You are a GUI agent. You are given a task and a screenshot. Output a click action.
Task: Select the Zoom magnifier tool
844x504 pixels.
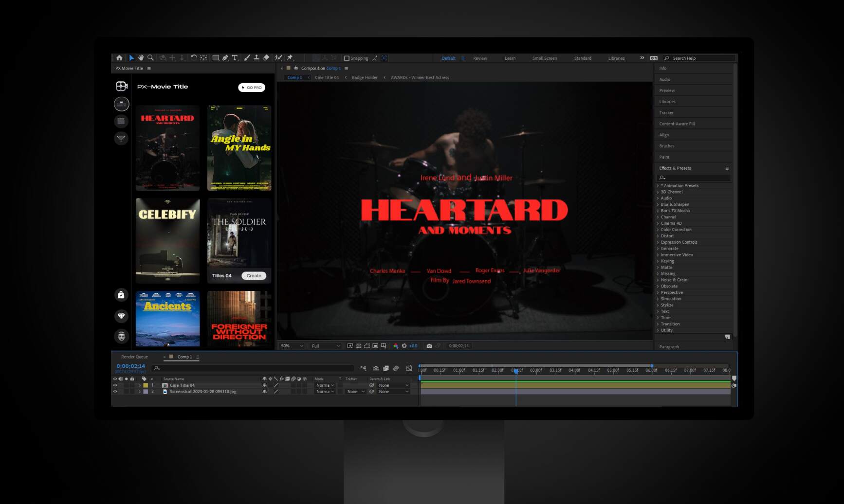click(151, 58)
